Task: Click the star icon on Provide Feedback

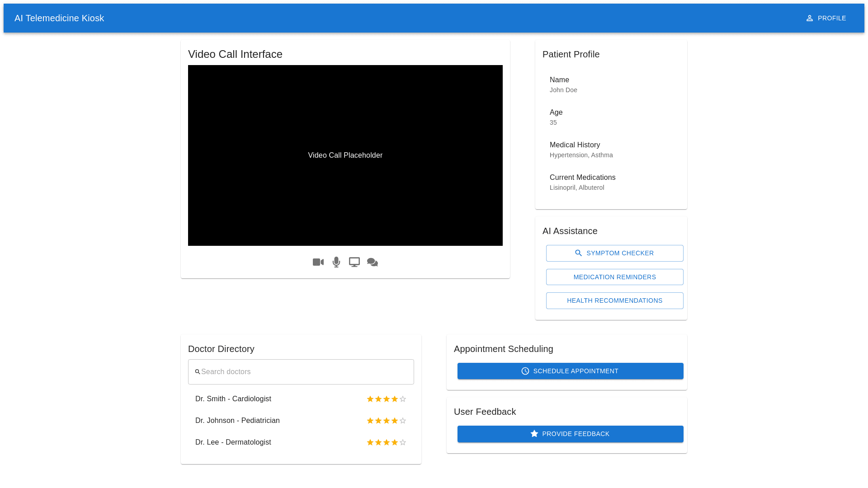Action: [x=534, y=434]
